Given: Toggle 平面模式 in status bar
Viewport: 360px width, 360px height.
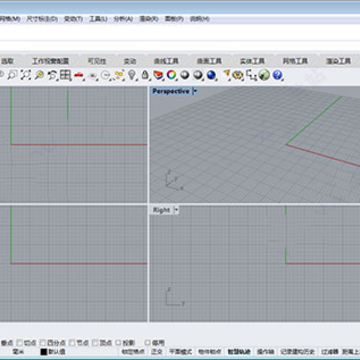Looking at the screenshot, I should 180,352.
